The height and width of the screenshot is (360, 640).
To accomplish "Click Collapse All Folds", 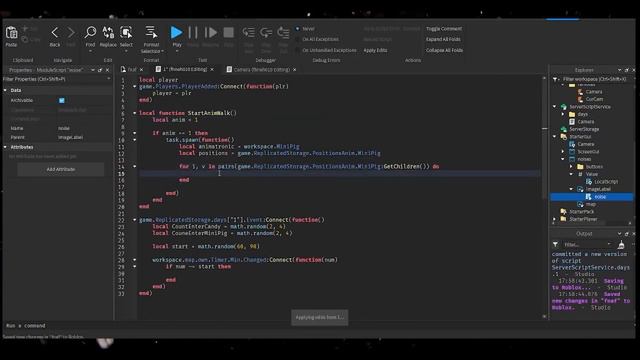I will (444, 50).
